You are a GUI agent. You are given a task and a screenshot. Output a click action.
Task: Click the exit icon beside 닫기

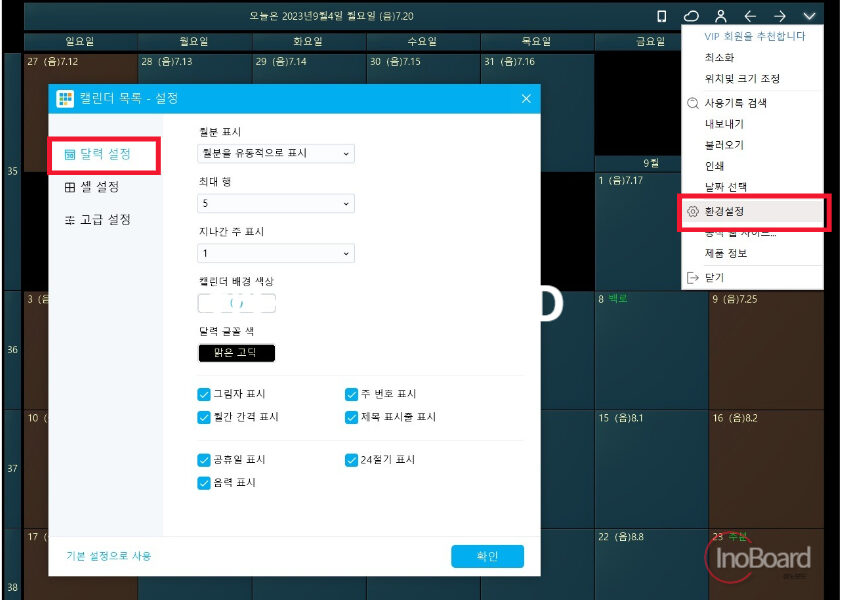(x=693, y=278)
